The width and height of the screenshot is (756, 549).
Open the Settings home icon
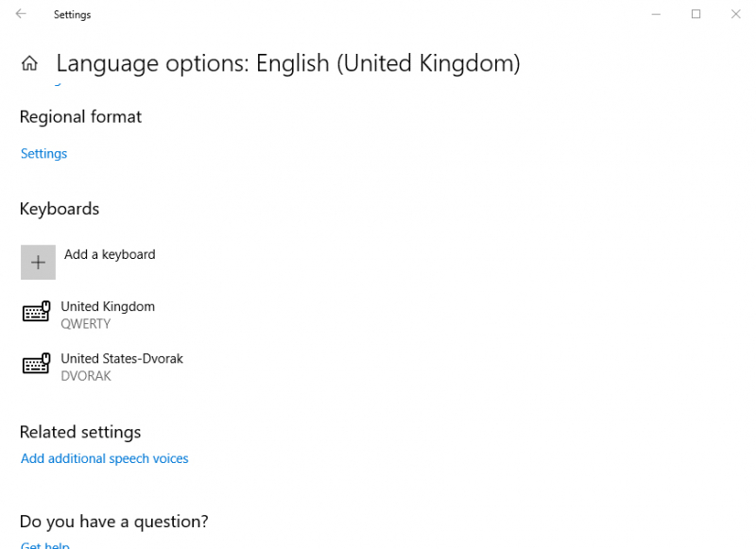(29, 63)
